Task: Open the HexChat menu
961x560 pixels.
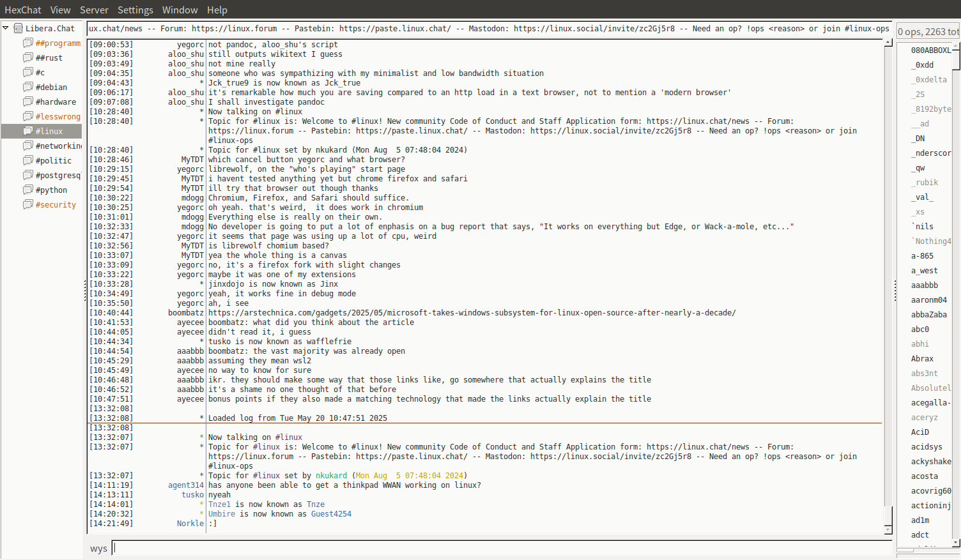Action: (x=22, y=10)
